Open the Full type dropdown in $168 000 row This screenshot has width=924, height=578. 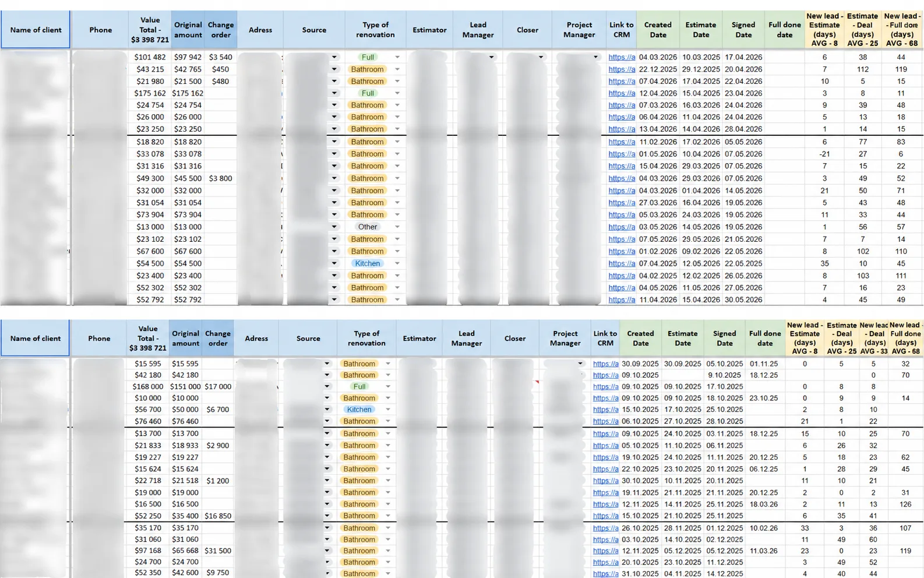pyautogui.click(x=388, y=386)
